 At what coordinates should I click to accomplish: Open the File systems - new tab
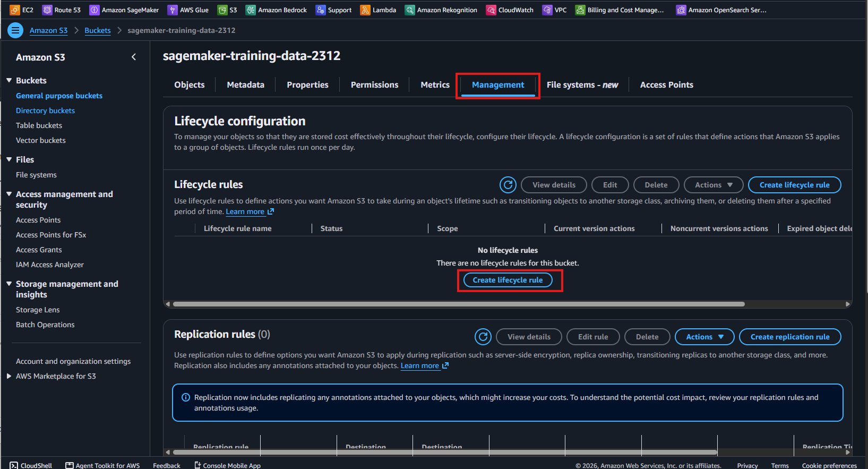tap(582, 85)
